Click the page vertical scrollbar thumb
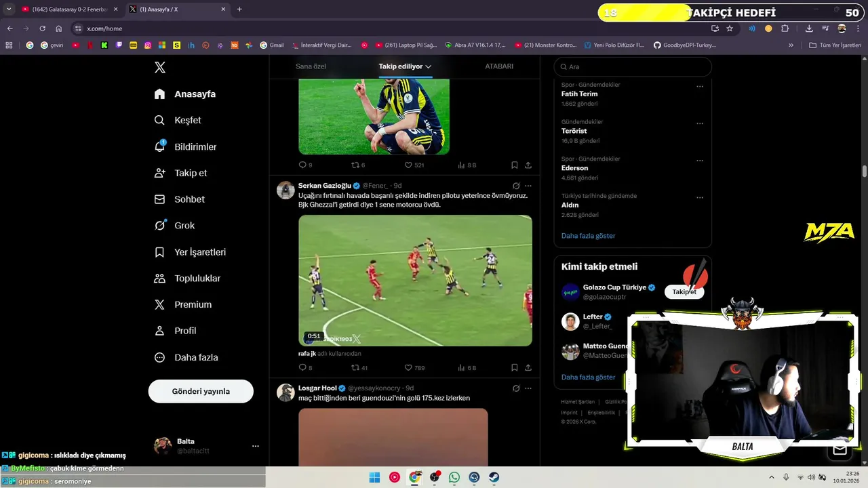Image resolution: width=868 pixels, height=488 pixels. coord(865,171)
